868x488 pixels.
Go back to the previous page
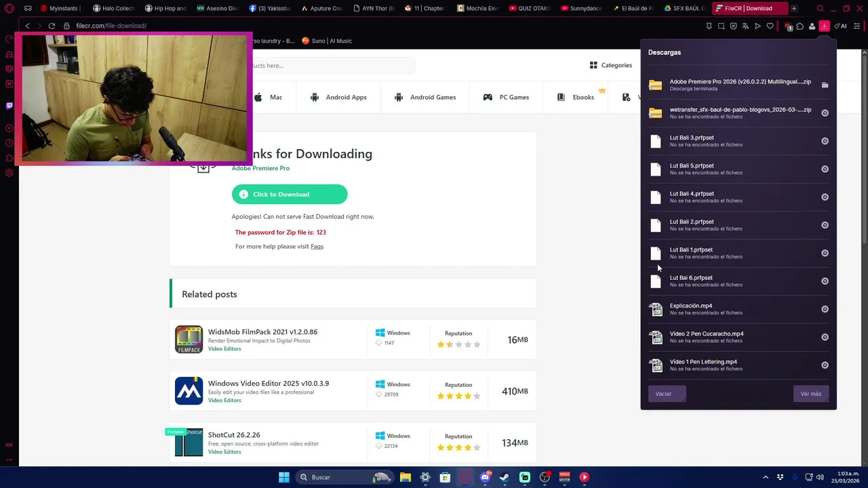(x=27, y=26)
